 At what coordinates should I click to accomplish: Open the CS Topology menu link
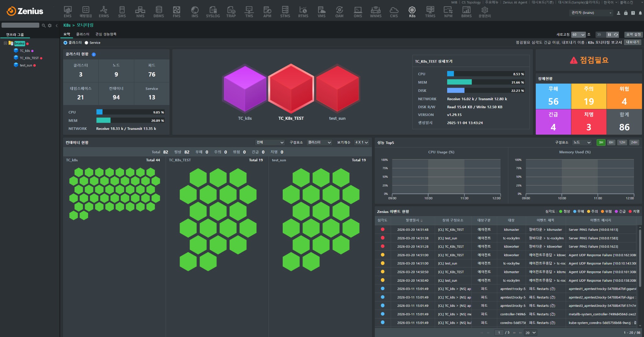click(471, 3)
